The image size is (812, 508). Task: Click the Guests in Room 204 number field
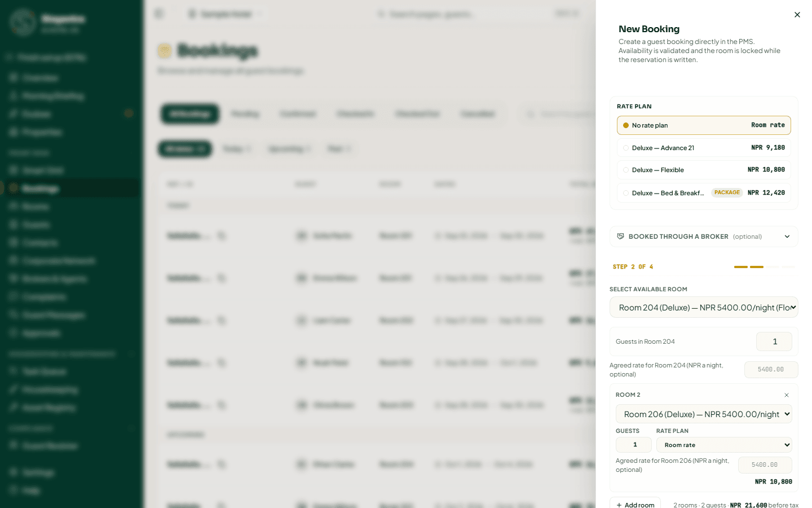click(774, 341)
